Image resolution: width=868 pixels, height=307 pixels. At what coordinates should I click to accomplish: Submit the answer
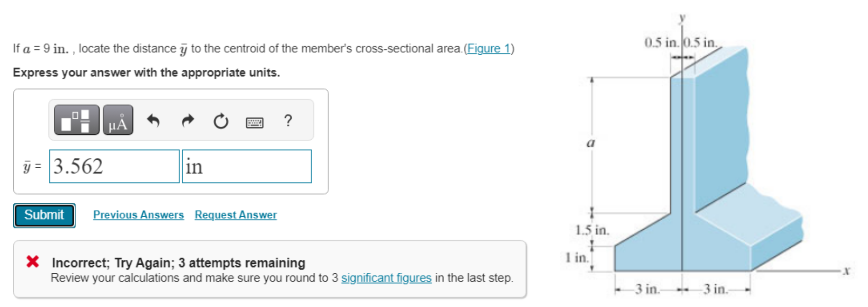pos(44,215)
